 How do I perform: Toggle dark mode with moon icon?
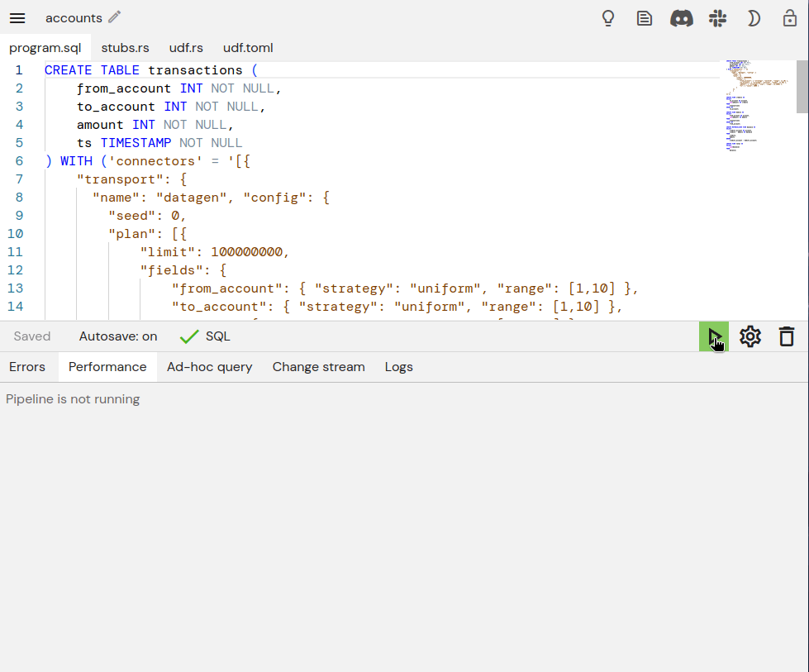[x=754, y=18]
